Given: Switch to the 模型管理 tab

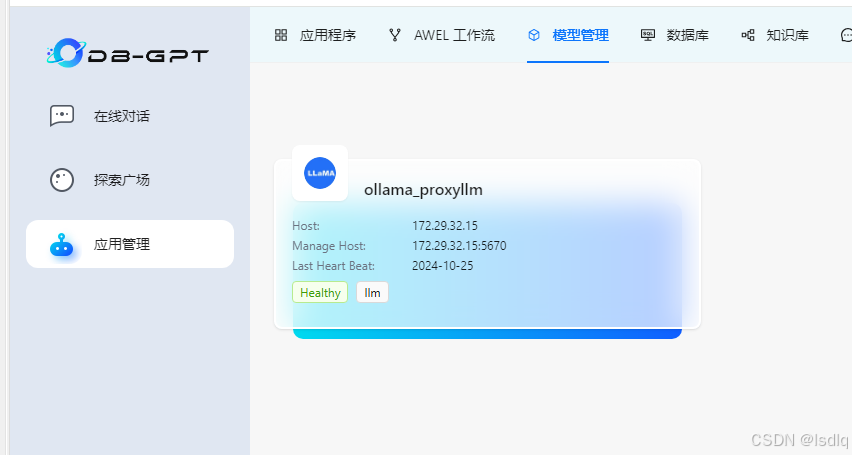Looking at the screenshot, I should 568,35.
